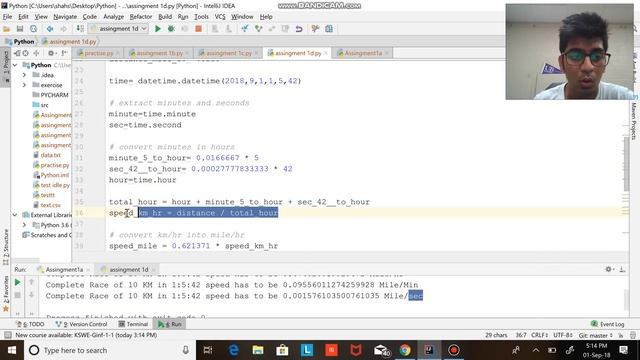Screen dimensions: 640x360
Task: Stop process in Run panel
Action: pos(17,295)
